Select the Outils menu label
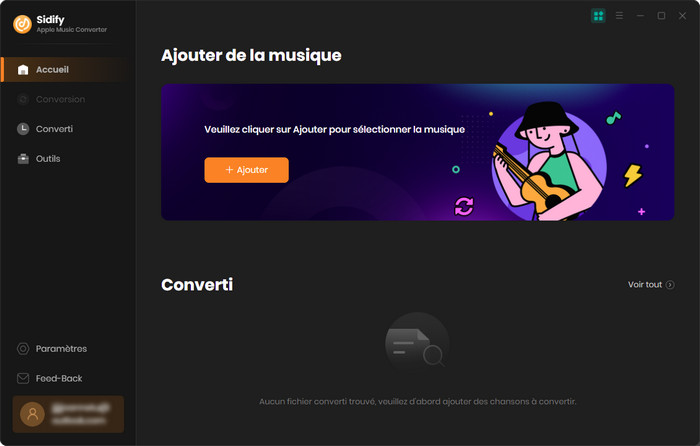The image size is (700, 446). [48, 159]
